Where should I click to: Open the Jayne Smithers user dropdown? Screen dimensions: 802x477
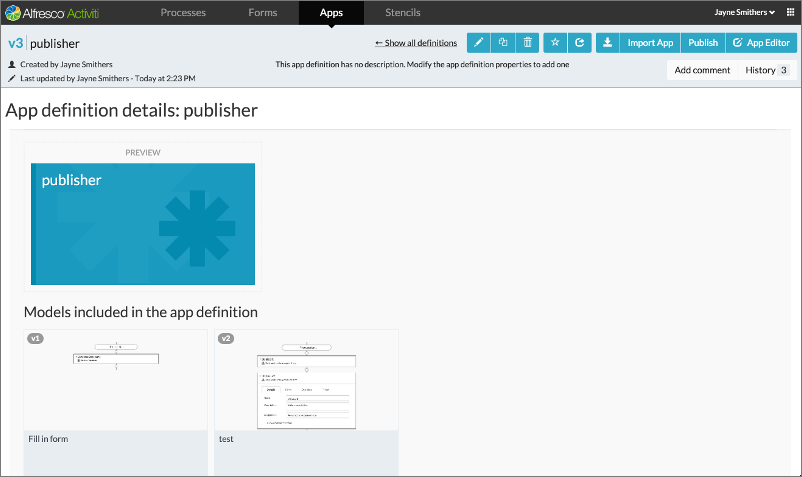tap(745, 12)
